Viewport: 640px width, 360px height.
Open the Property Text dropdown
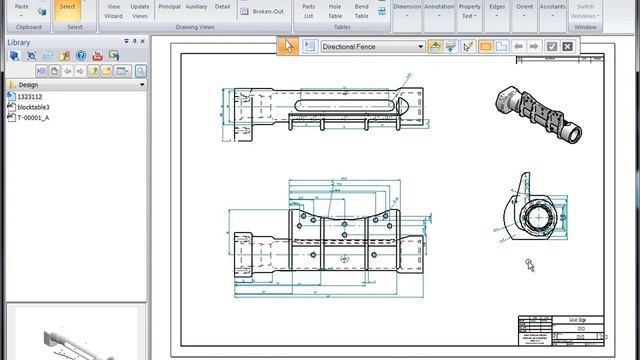pos(469,11)
